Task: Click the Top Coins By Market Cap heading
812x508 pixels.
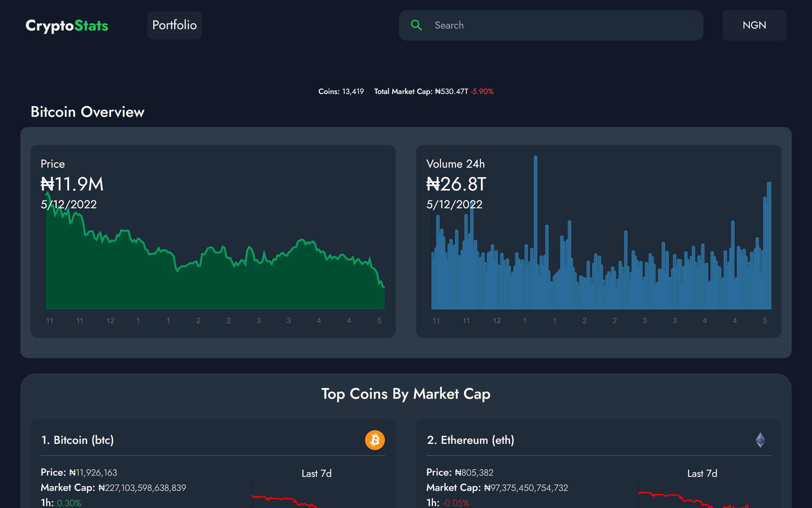Action: [406, 394]
